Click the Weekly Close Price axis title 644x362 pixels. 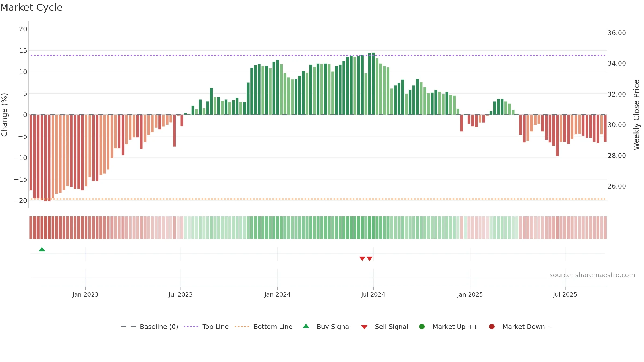[636, 115]
